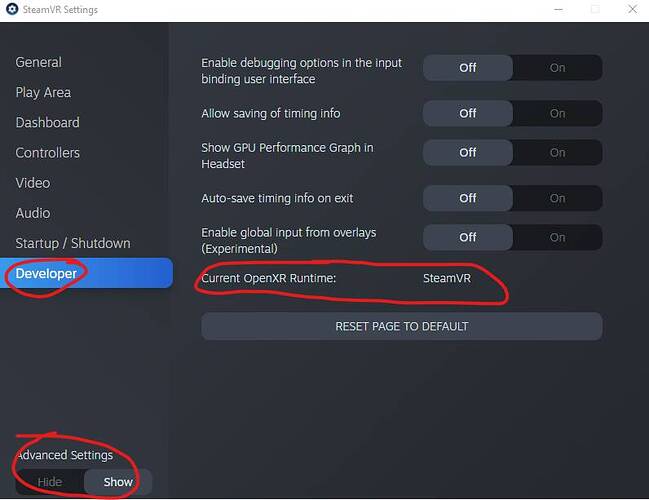649x500 pixels.
Task: Show Advanced Settings
Action: click(x=118, y=482)
